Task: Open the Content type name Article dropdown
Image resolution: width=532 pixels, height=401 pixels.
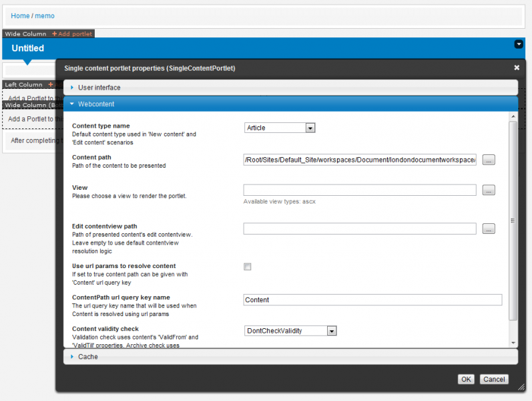Action: 280,128
